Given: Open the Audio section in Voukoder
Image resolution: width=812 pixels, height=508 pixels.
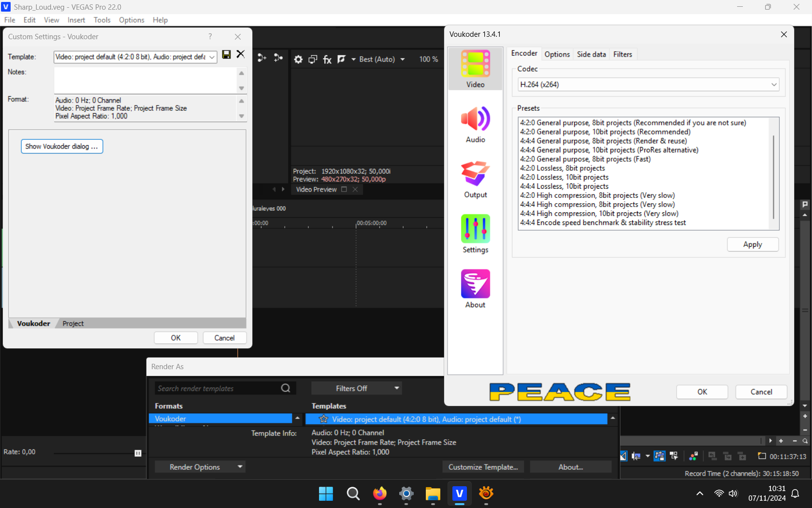Looking at the screenshot, I should pos(475,125).
